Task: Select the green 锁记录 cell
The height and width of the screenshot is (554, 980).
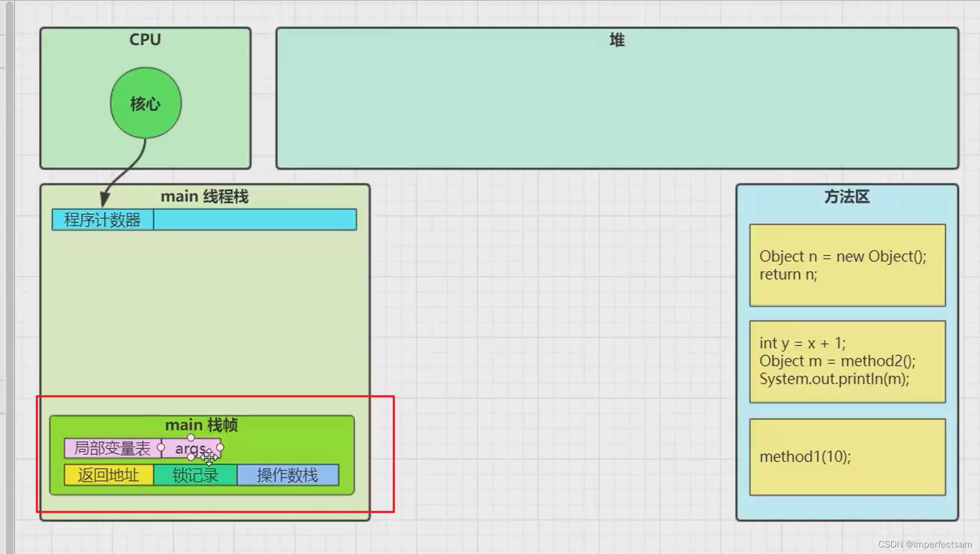Action: pos(195,475)
